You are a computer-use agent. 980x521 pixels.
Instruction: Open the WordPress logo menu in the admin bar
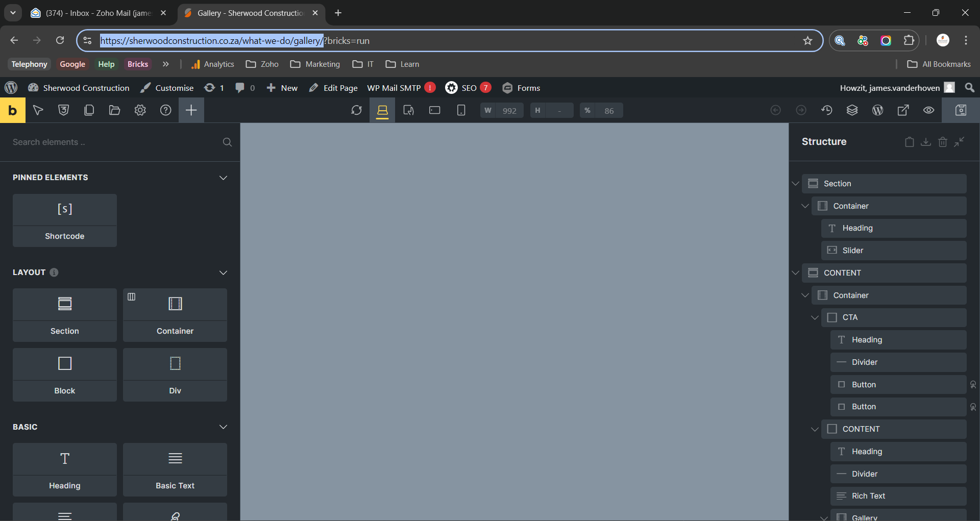[11, 88]
